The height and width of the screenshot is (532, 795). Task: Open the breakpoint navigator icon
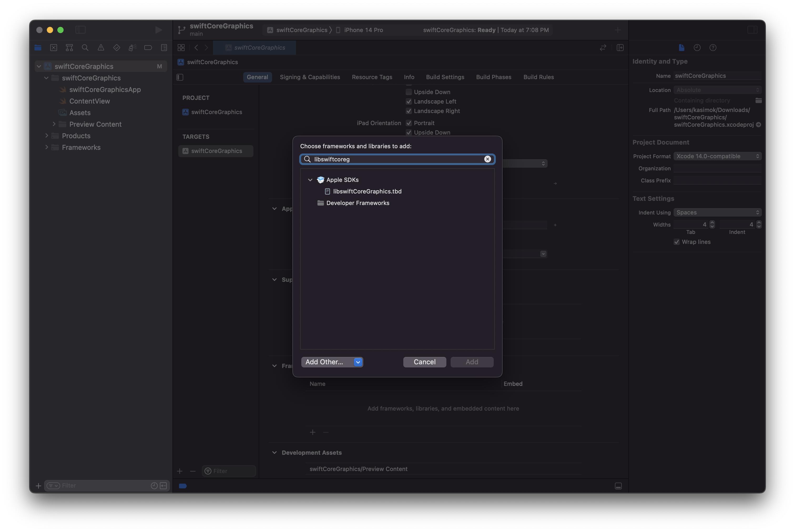tap(148, 48)
